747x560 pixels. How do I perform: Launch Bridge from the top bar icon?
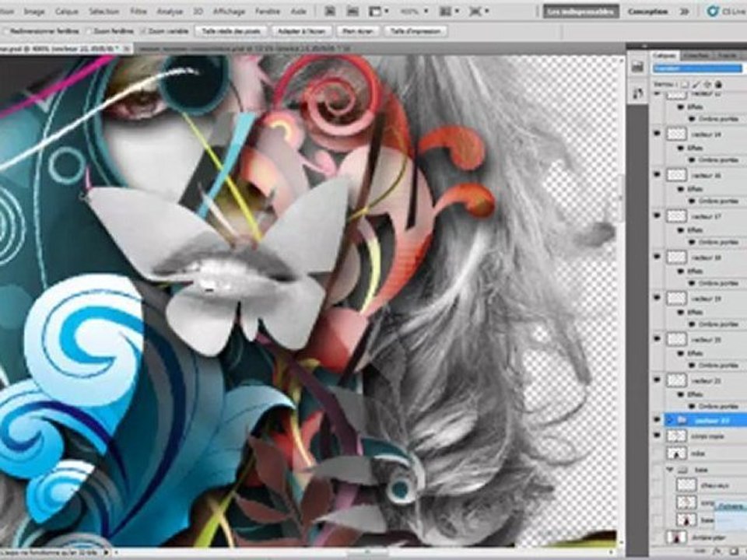click(x=330, y=11)
